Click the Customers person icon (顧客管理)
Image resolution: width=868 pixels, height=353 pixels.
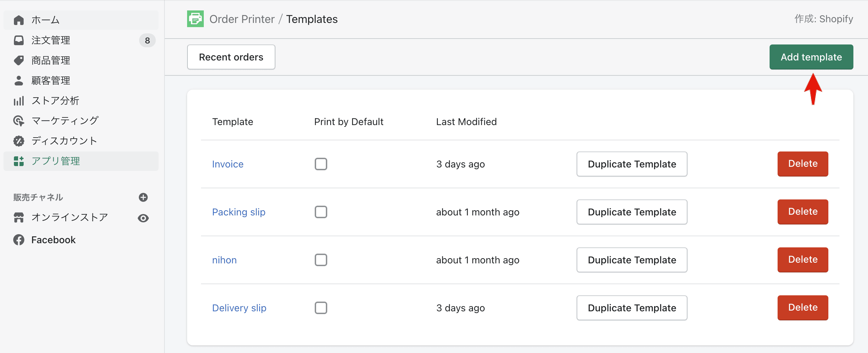tap(19, 81)
